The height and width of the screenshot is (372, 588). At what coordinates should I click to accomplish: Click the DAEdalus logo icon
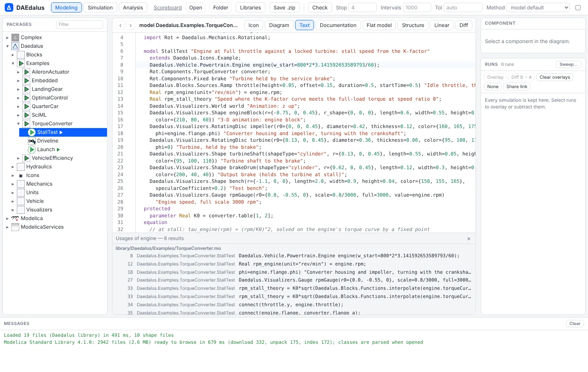tap(9, 7)
